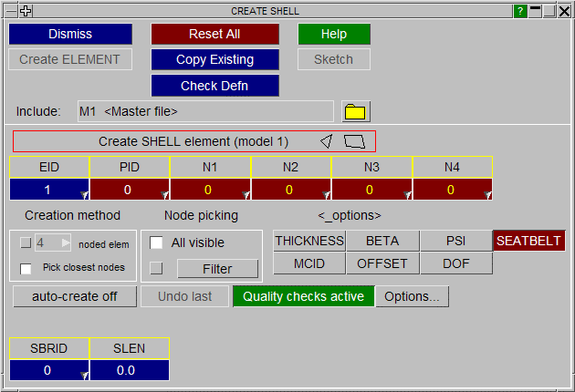Enable the All visible checkbox
Screen dimensions: 575x392
pos(157,242)
